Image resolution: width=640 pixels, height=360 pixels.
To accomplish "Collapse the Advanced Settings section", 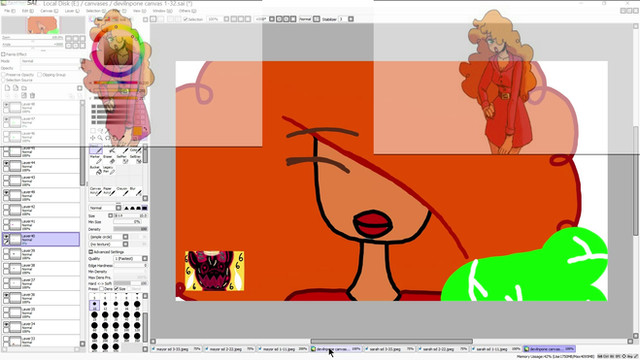I will pos(91,252).
